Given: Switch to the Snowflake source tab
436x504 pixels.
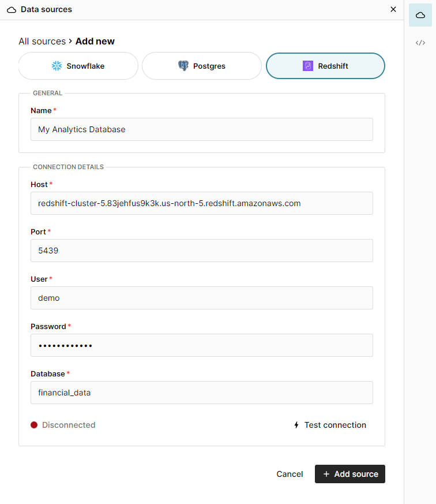Looking at the screenshot, I should [78, 65].
